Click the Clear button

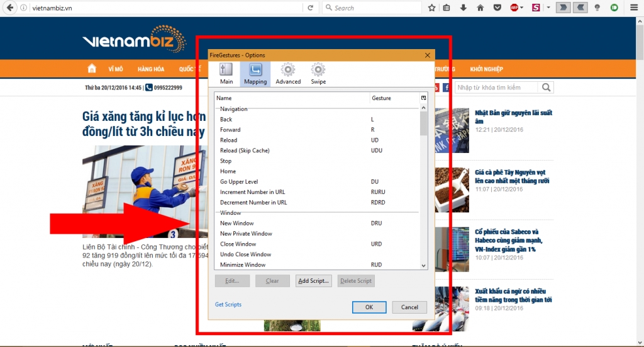(x=272, y=281)
